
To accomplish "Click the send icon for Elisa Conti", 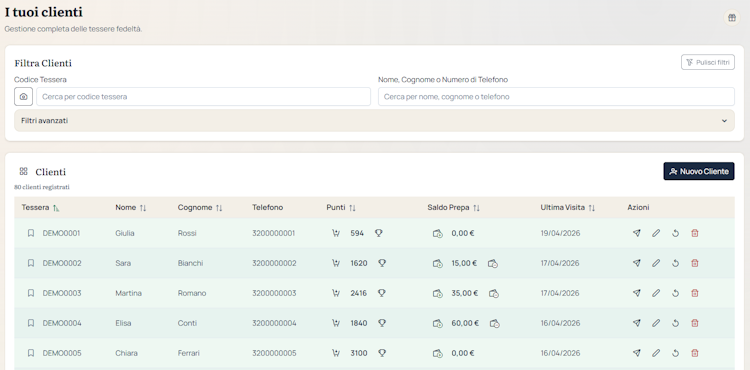I will coord(637,323).
